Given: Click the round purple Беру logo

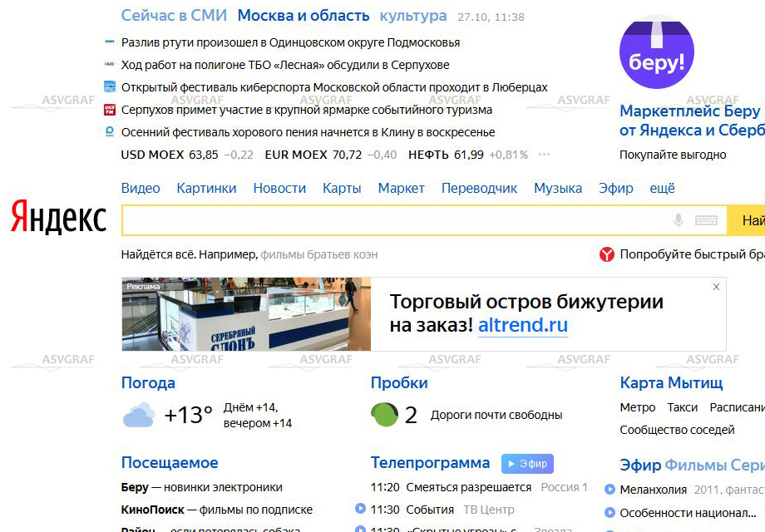Looking at the screenshot, I should point(657,52).
